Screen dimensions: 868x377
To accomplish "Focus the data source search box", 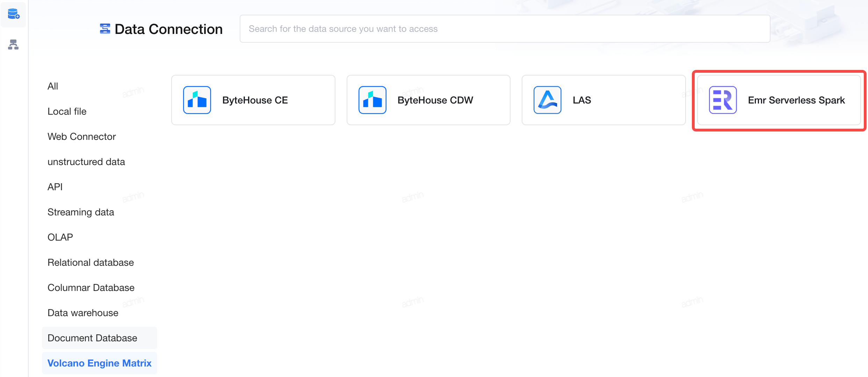I will point(505,29).
